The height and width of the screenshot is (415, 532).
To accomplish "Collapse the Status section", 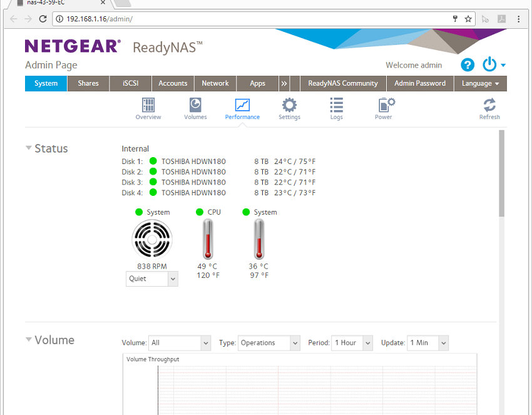I will (x=29, y=148).
